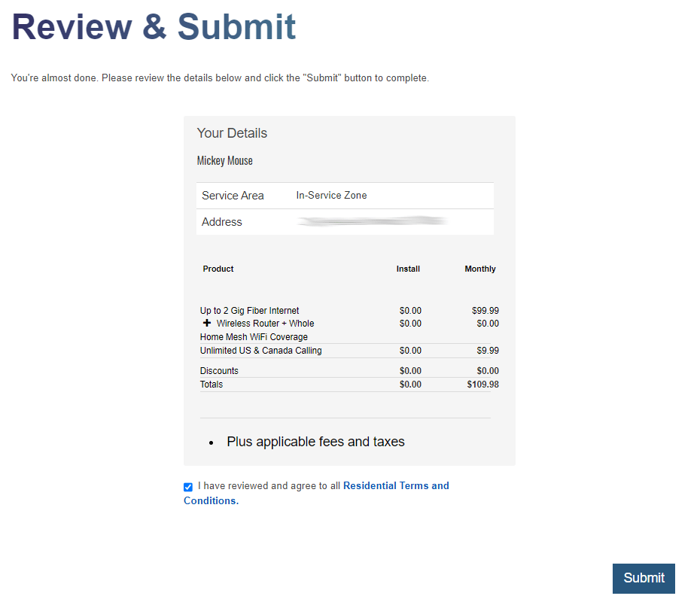Click the Unlimited US & Canada Calling line
Screen dimensions: 700x602
point(260,351)
